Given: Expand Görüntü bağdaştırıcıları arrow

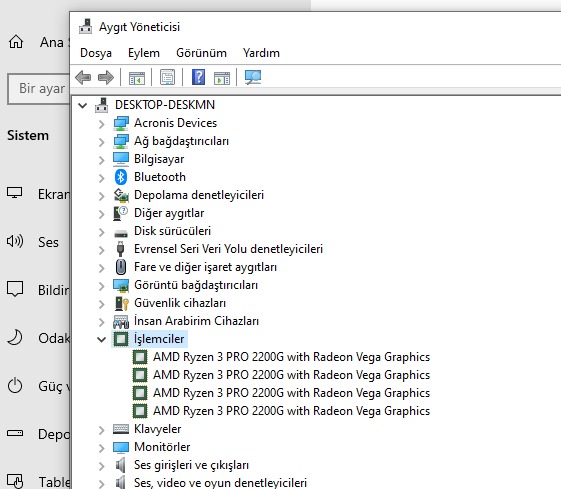Looking at the screenshot, I should coord(102,286).
